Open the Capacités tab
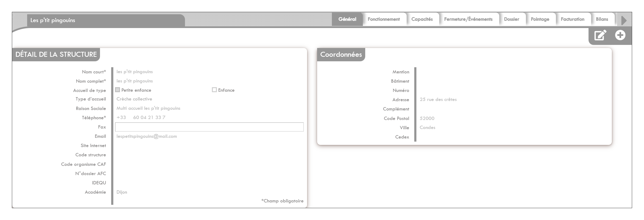Image resolution: width=644 pixels, height=220 pixels. click(422, 19)
